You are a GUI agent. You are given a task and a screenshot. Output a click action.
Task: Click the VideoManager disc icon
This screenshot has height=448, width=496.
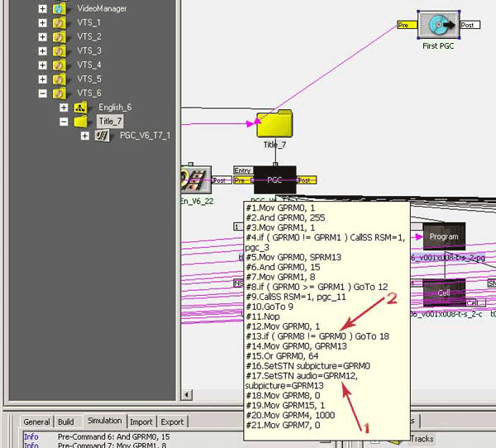coord(60,8)
